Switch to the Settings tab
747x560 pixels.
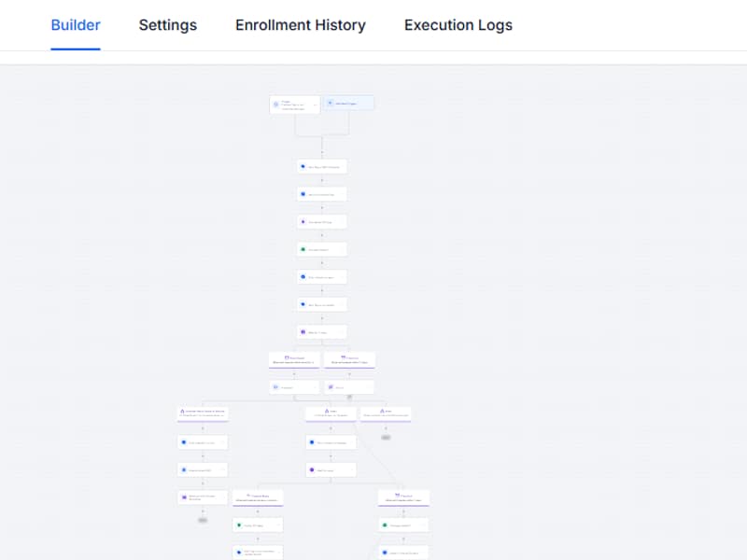[168, 25]
